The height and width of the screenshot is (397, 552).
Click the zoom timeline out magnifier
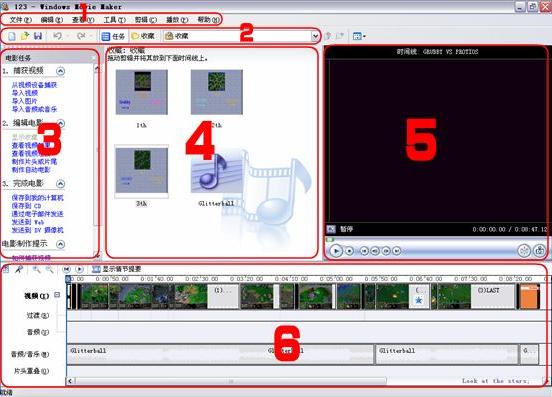coord(50,270)
